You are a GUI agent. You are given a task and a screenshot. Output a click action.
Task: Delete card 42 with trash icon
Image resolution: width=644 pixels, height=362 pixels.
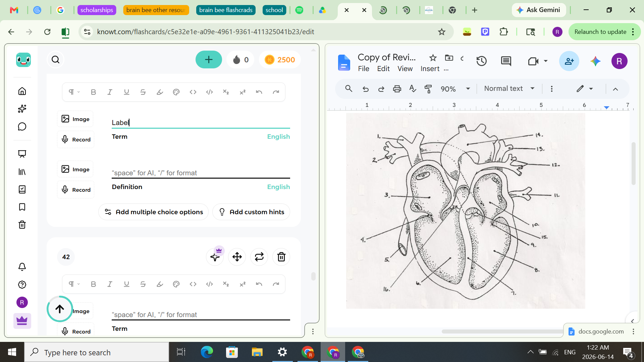click(281, 257)
